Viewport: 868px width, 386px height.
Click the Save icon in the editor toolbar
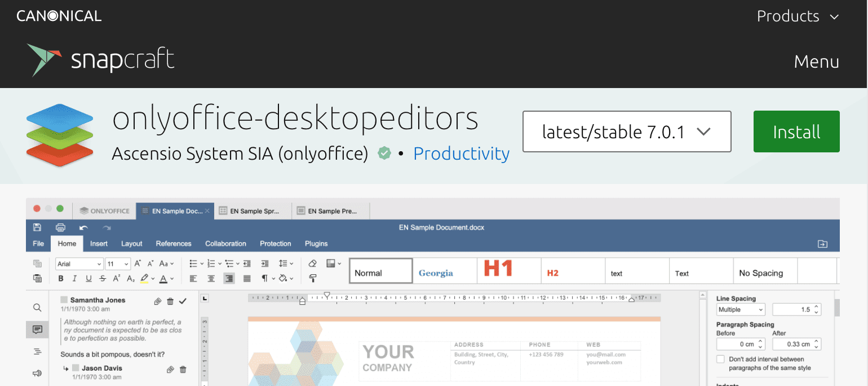tap(37, 227)
